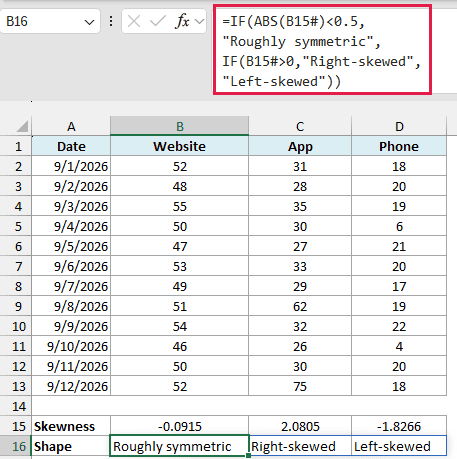457x459 pixels.
Task: Select App value 35
Action: coord(300,206)
